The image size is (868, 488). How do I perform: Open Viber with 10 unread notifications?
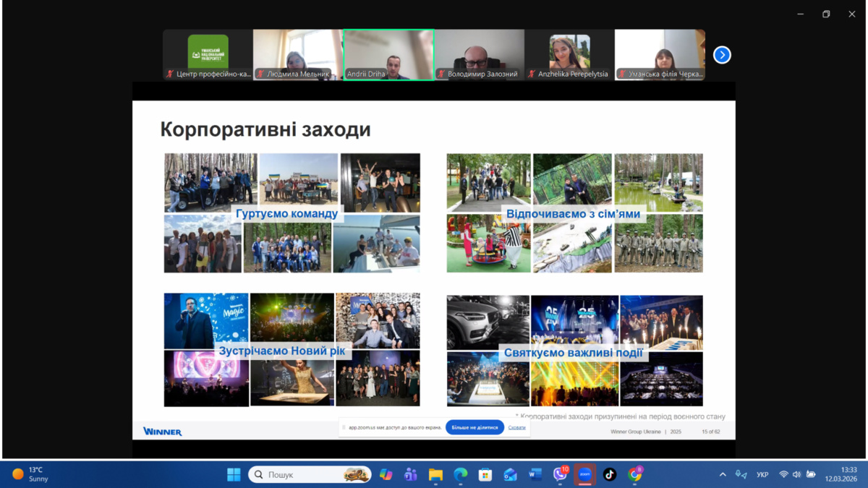click(x=560, y=474)
